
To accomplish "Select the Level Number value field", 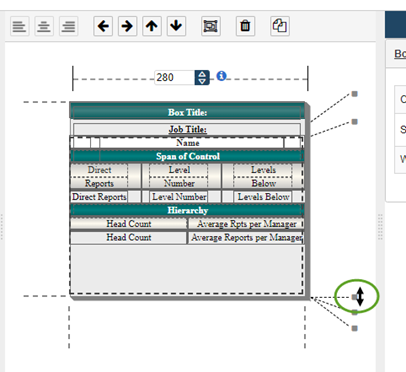I will coord(179,197).
